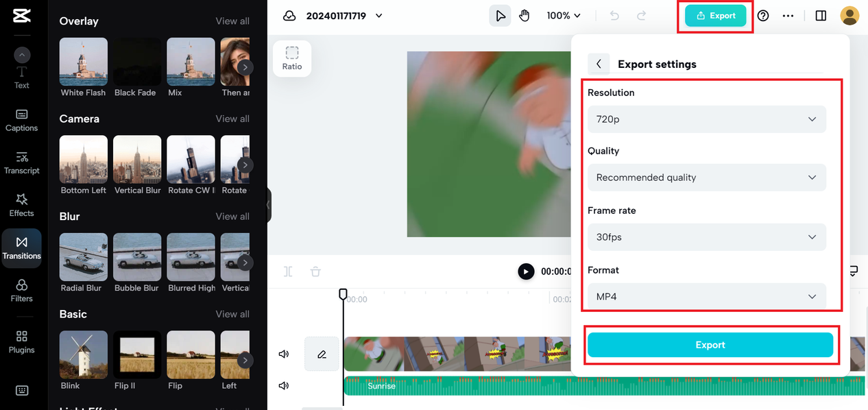Click the cloud save status icon
Viewport: 868px width, 410px height.
[289, 16]
